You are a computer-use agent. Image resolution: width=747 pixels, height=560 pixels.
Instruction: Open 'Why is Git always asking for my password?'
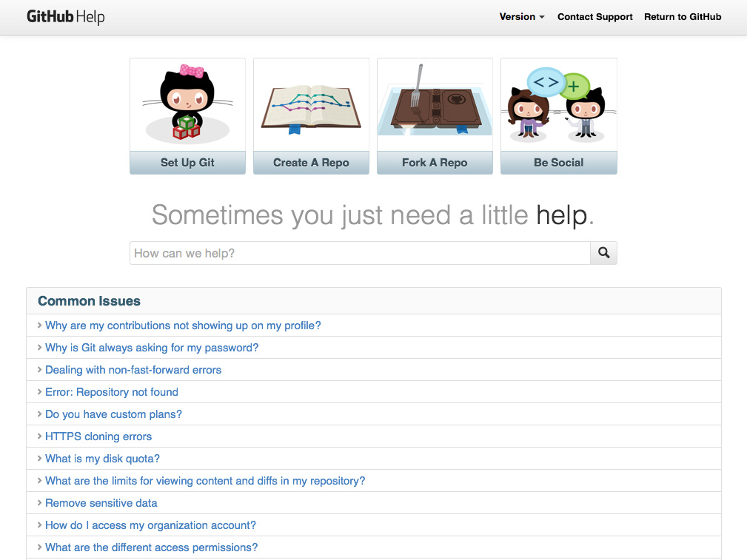tap(152, 348)
